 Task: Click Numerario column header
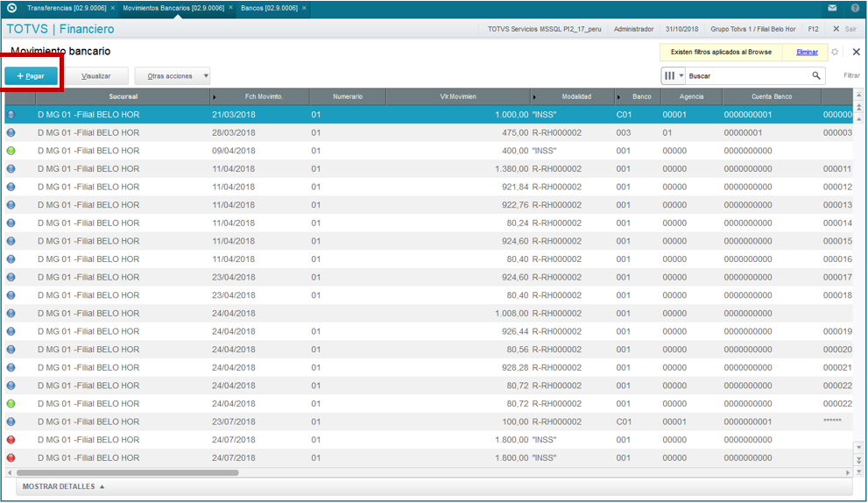click(348, 96)
